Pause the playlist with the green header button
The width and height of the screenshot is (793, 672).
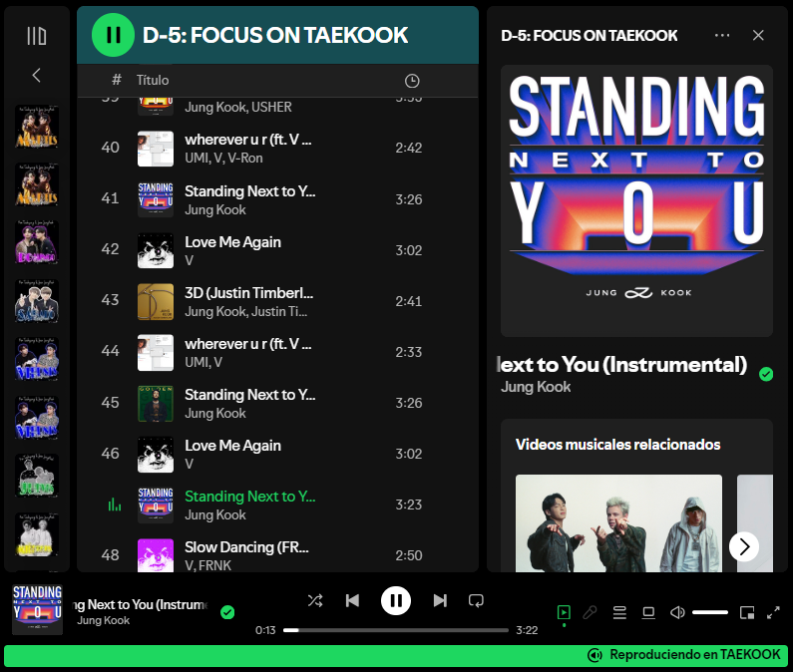point(113,35)
